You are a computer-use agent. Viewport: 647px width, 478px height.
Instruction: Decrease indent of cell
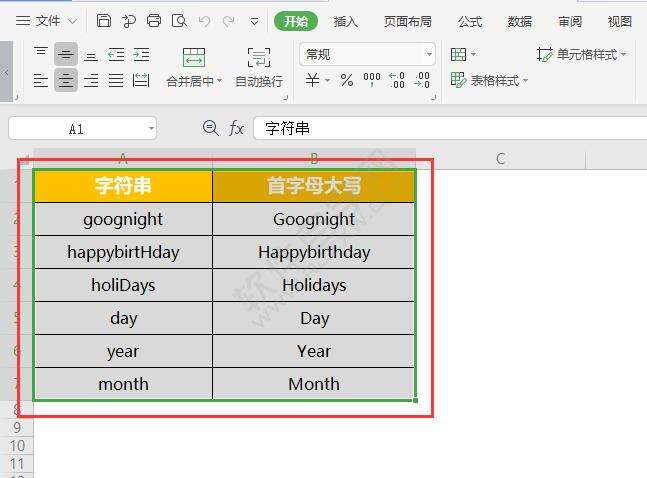(x=116, y=54)
